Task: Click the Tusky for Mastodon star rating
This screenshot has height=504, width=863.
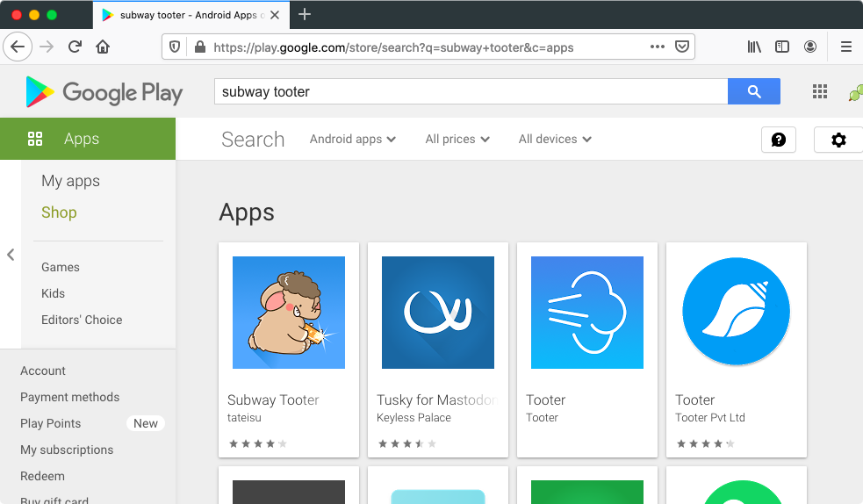Action: pyautogui.click(x=406, y=443)
